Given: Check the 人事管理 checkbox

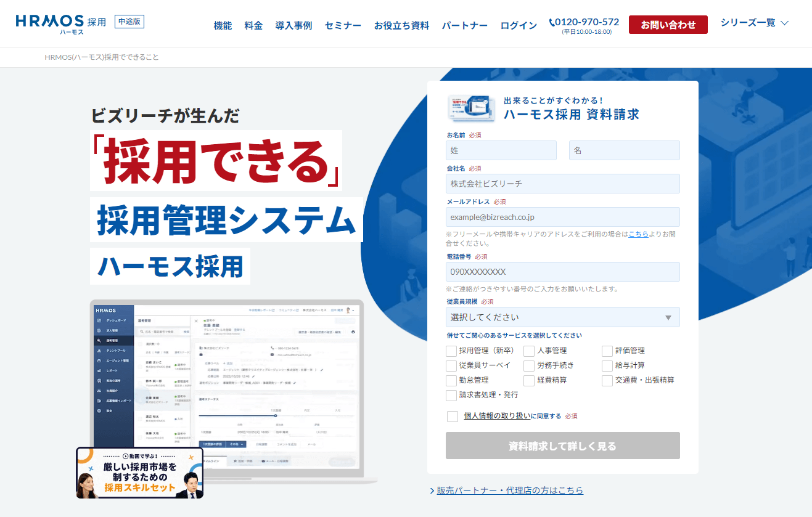Looking at the screenshot, I should click(529, 351).
